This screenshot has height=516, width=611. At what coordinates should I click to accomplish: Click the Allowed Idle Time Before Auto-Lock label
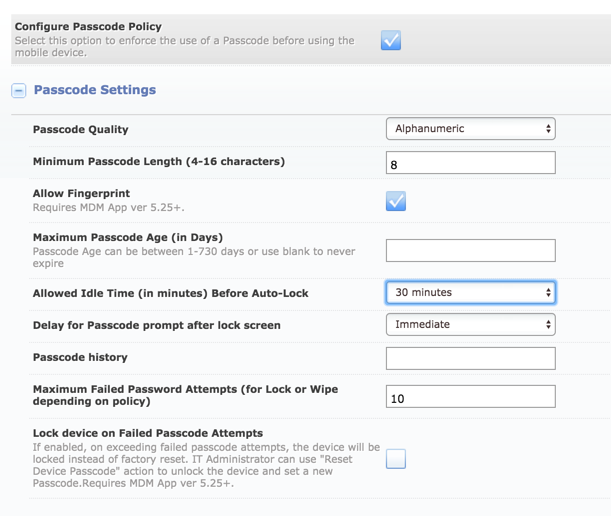(170, 293)
